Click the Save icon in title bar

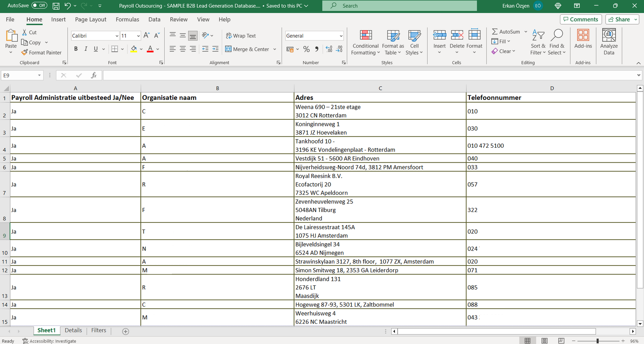[56, 6]
